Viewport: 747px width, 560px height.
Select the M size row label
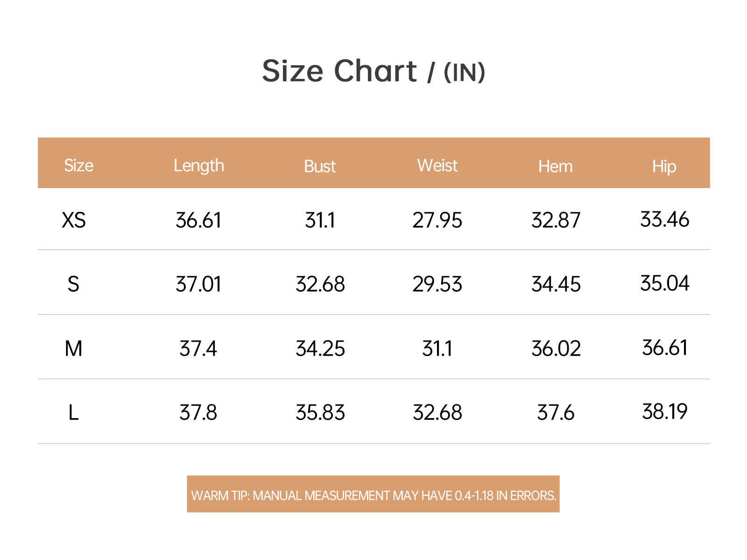pyautogui.click(x=73, y=349)
